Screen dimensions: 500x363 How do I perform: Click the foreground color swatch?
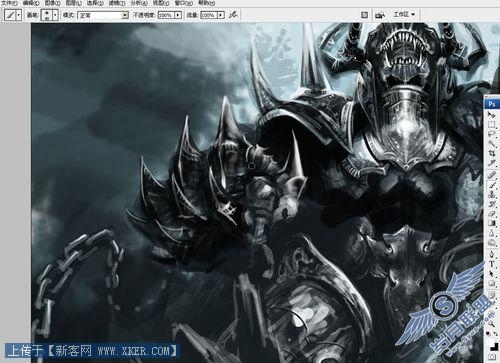(x=490, y=342)
